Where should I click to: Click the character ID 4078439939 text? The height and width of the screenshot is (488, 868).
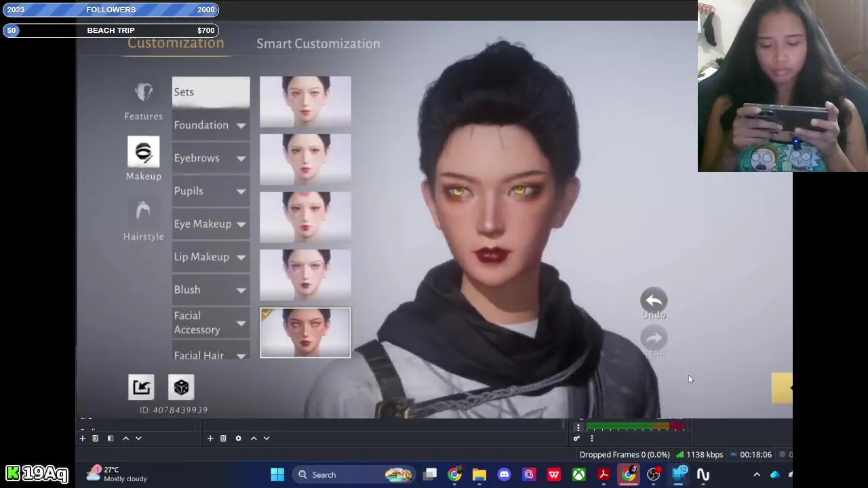coord(174,410)
